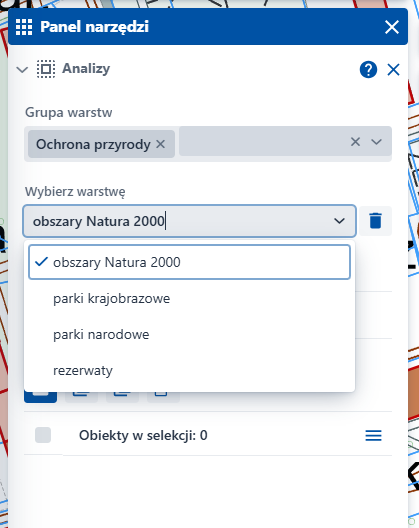Remove the Ochrona przyrody tag
Screen dimensions: 419x528
(x=160, y=144)
